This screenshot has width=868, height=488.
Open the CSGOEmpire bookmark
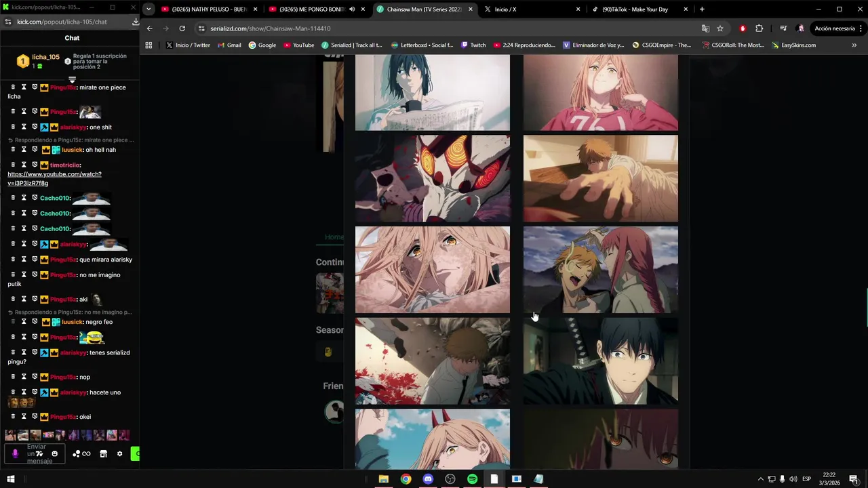pos(661,45)
